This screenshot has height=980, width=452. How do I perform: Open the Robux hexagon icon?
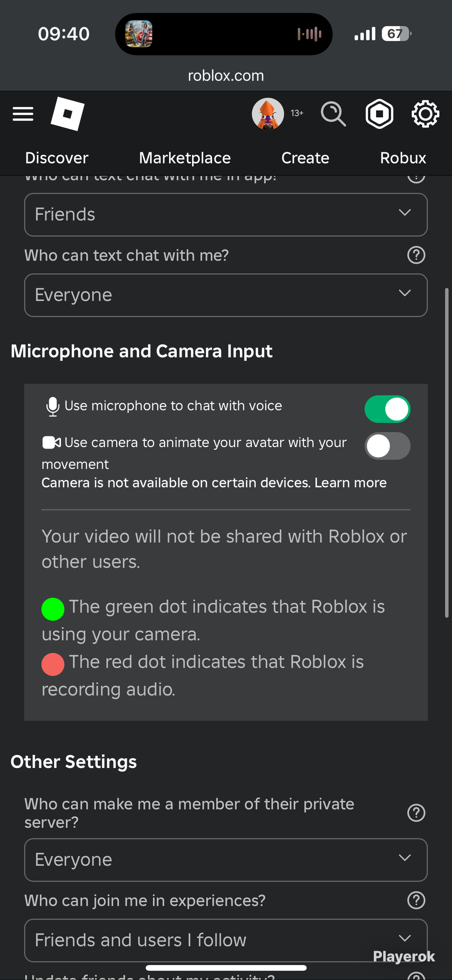379,114
